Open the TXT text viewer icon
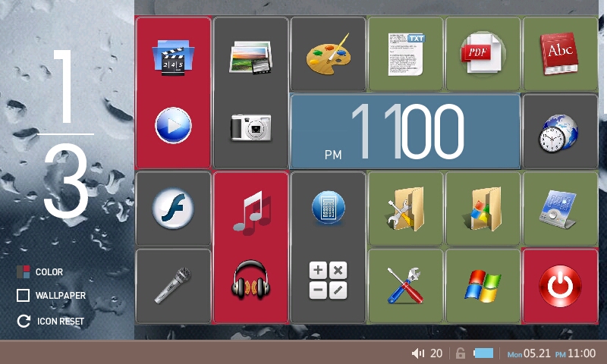The height and width of the screenshot is (364, 607). [x=406, y=54]
